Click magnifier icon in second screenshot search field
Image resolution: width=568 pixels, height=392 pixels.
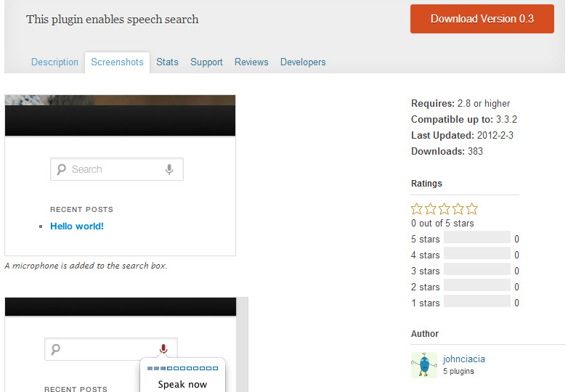click(55, 349)
